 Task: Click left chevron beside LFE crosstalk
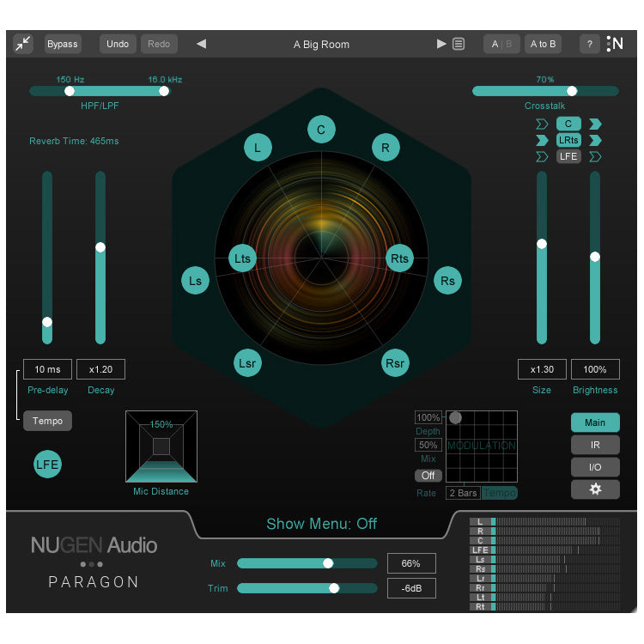click(542, 156)
